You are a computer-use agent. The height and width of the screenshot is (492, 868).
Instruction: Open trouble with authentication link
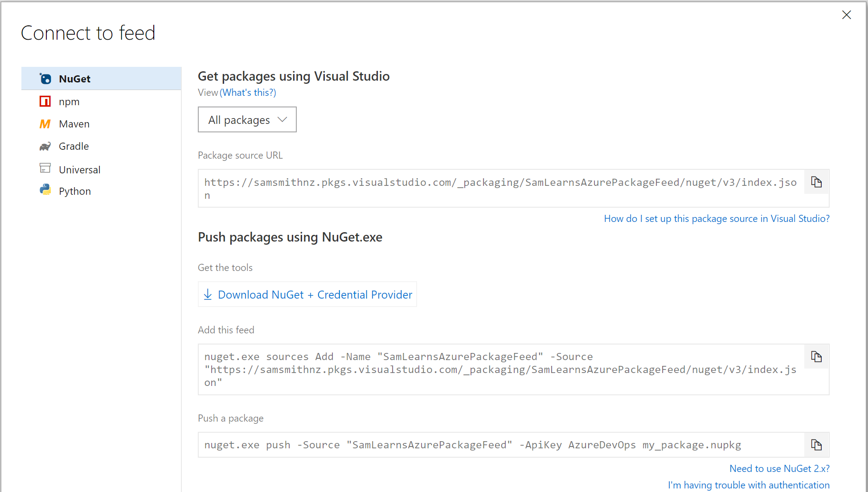[x=749, y=485]
